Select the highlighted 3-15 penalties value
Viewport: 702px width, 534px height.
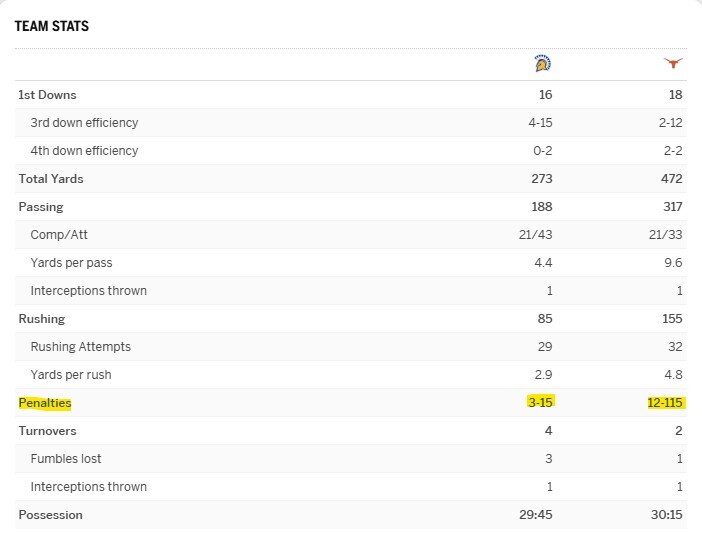click(540, 402)
